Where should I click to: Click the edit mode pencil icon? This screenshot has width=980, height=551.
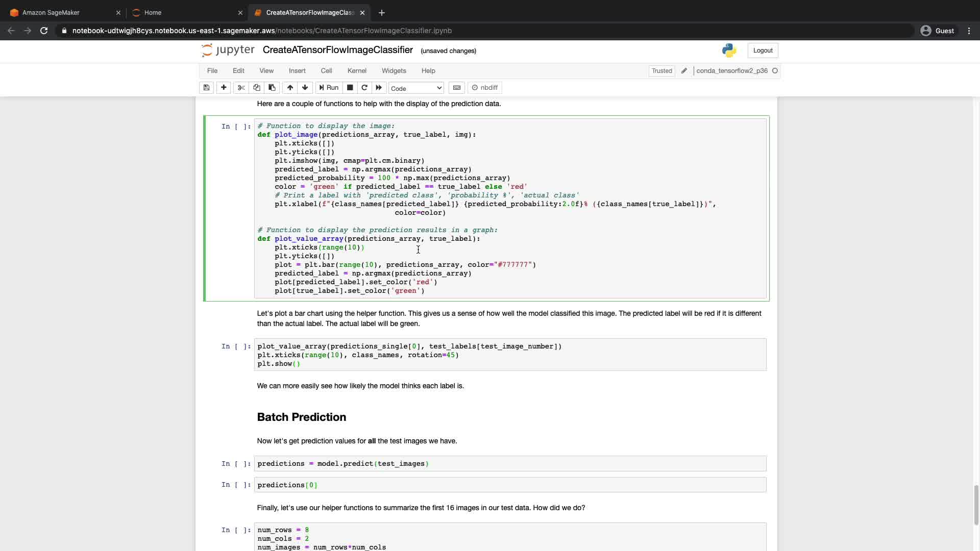tap(684, 71)
